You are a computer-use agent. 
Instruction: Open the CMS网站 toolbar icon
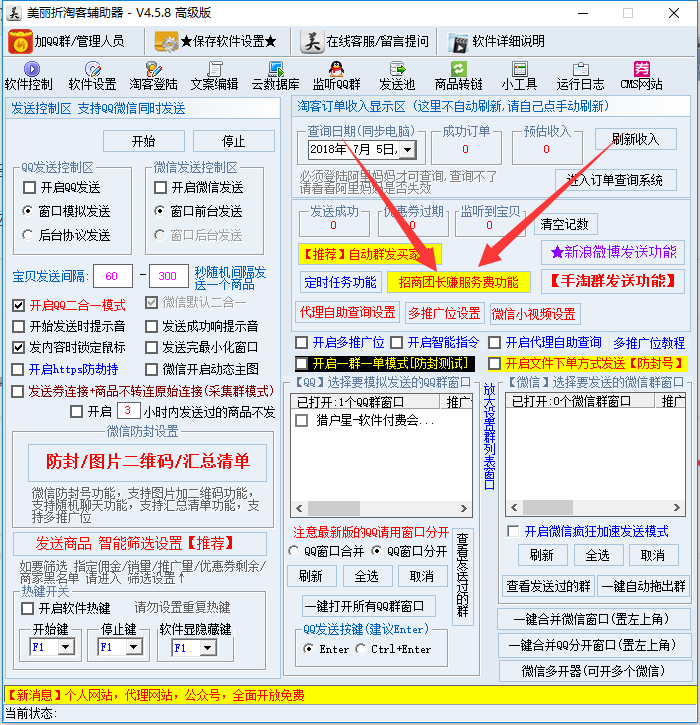point(642,69)
